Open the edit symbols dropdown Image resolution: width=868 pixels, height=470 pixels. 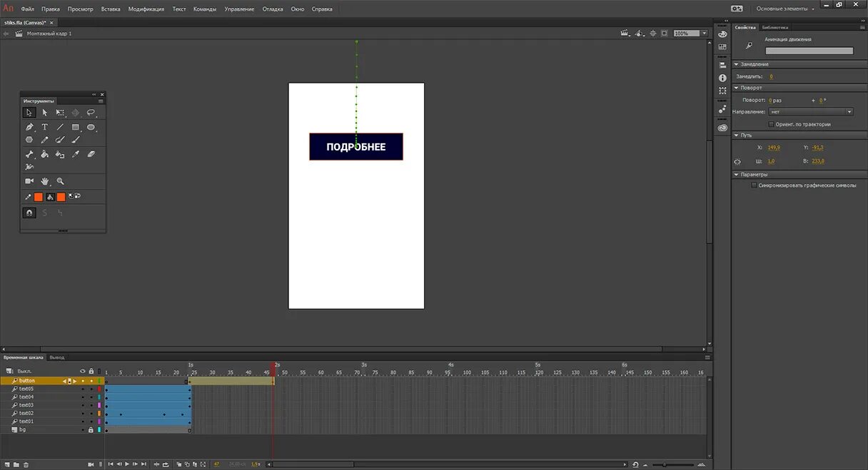(640, 34)
